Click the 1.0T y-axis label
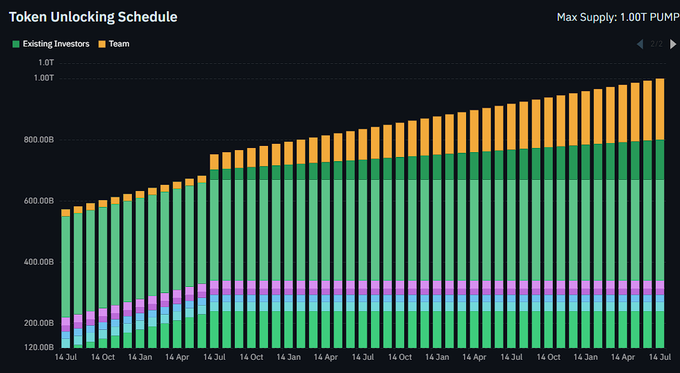The width and height of the screenshot is (680, 373). pos(46,62)
